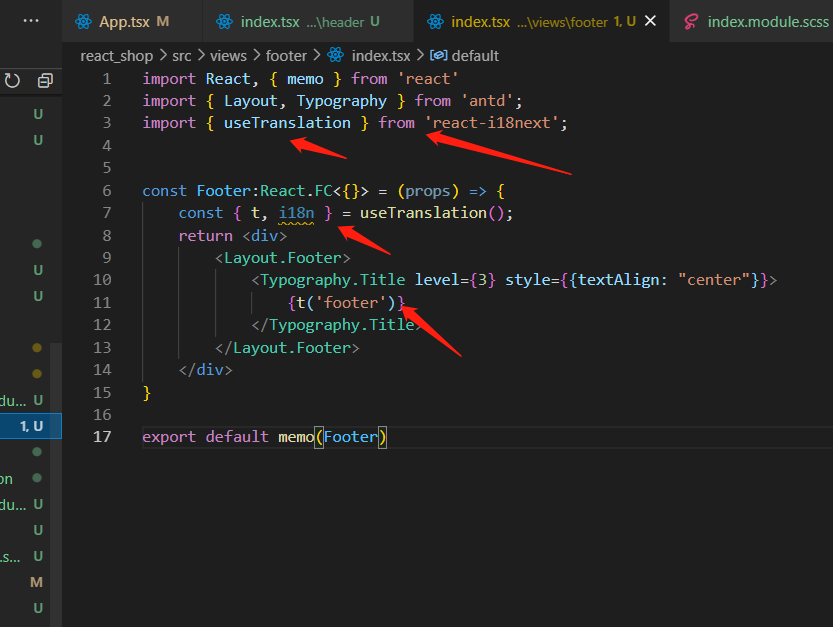The image size is (833, 627).
Task: Click the M status marker in the sidebar
Action: click(x=36, y=582)
